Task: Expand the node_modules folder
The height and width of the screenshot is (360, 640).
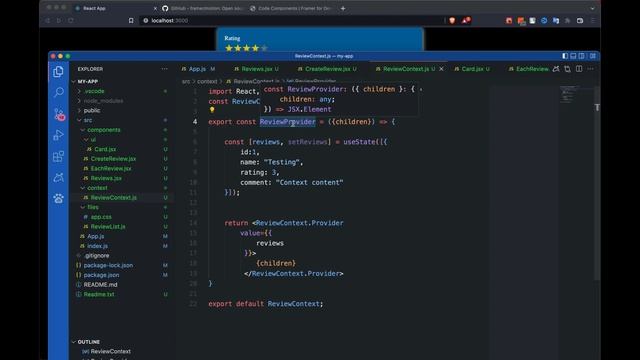Action: tap(103, 101)
